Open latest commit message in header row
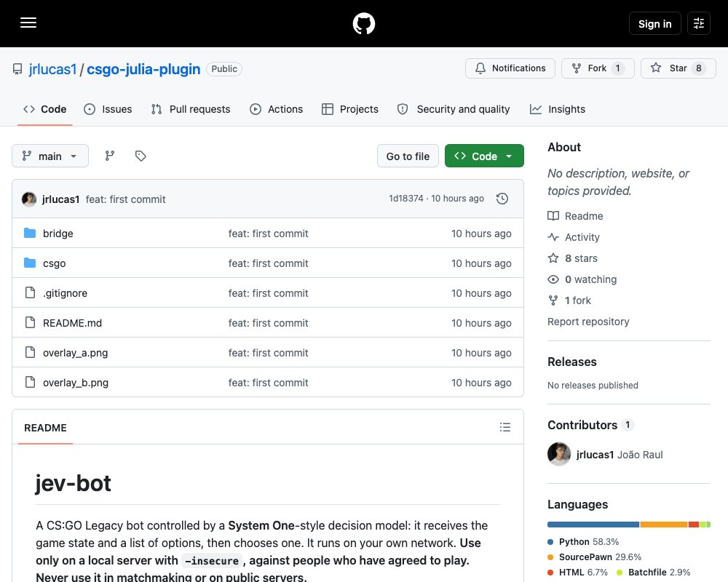 coord(125,199)
